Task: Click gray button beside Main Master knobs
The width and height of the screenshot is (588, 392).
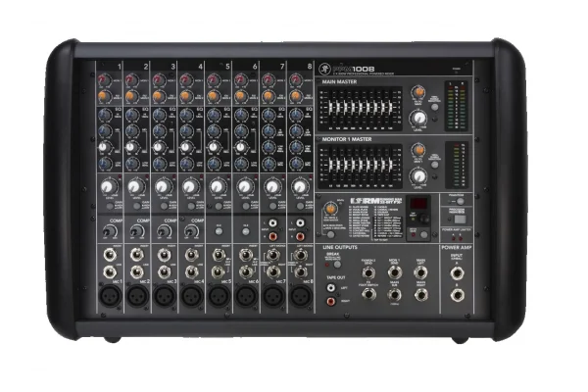Action: pyautogui.click(x=435, y=107)
